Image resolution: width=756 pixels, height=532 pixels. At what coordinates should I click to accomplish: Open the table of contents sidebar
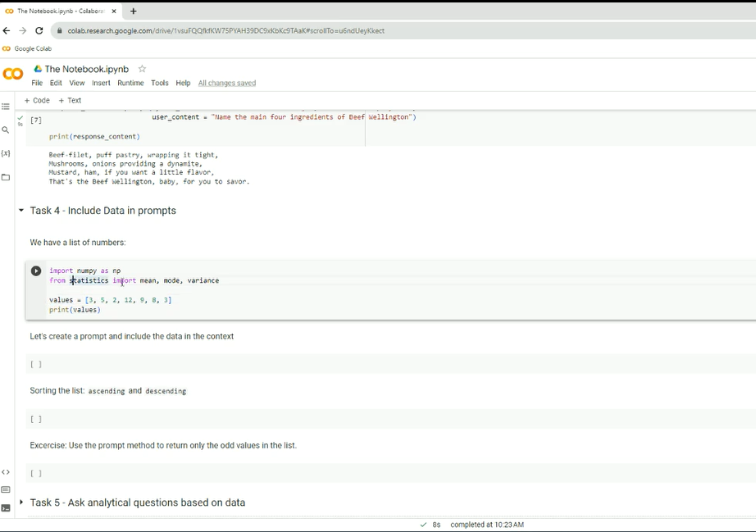tap(6, 107)
